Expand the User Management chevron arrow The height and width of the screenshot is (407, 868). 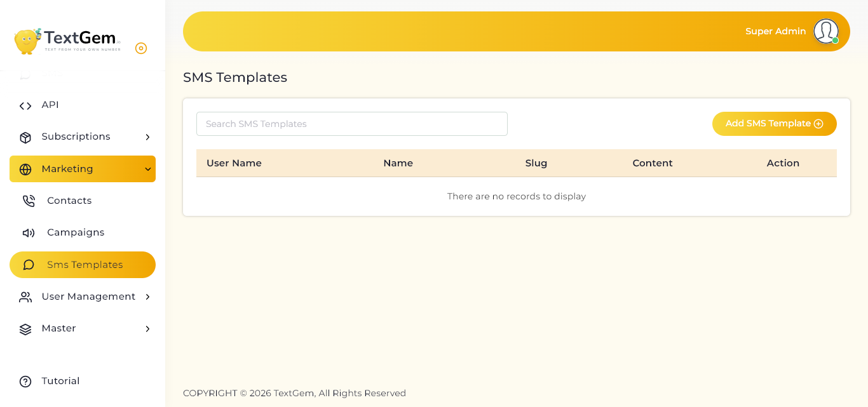(147, 297)
